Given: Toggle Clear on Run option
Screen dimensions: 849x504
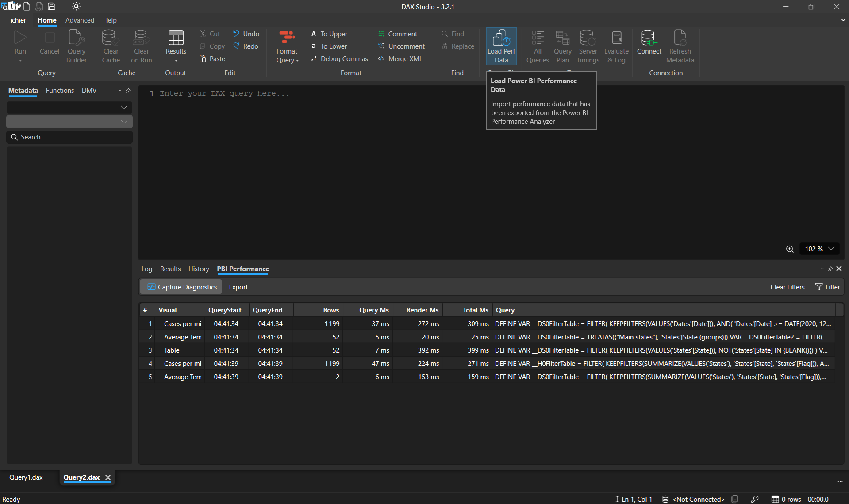Looking at the screenshot, I should pos(141,46).
